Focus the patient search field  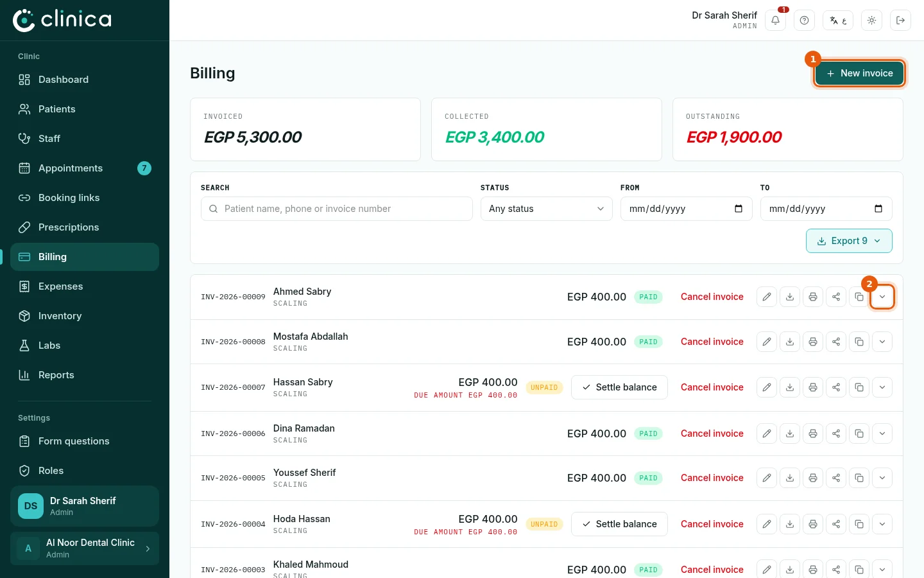point(337,209)
